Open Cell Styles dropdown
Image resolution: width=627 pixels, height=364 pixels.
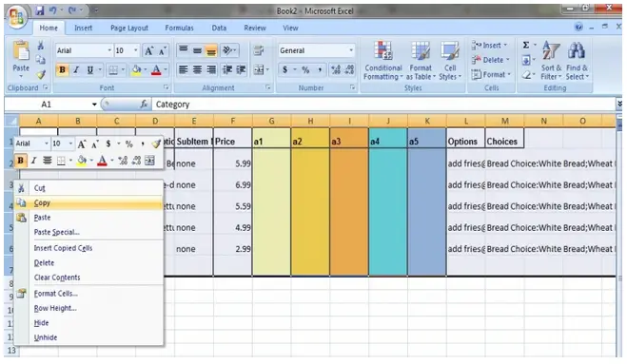(x=450, y=61)
